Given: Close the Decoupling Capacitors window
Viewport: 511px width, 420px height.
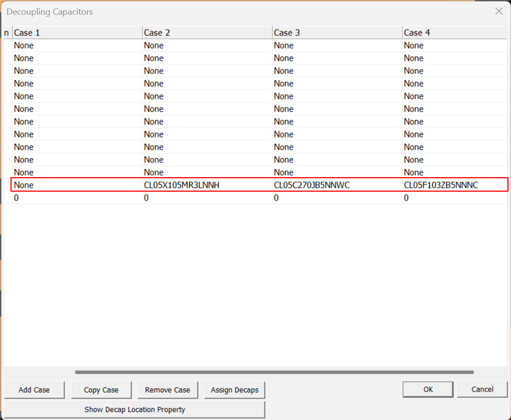Looking at the screenshot, I should point(499,11).
